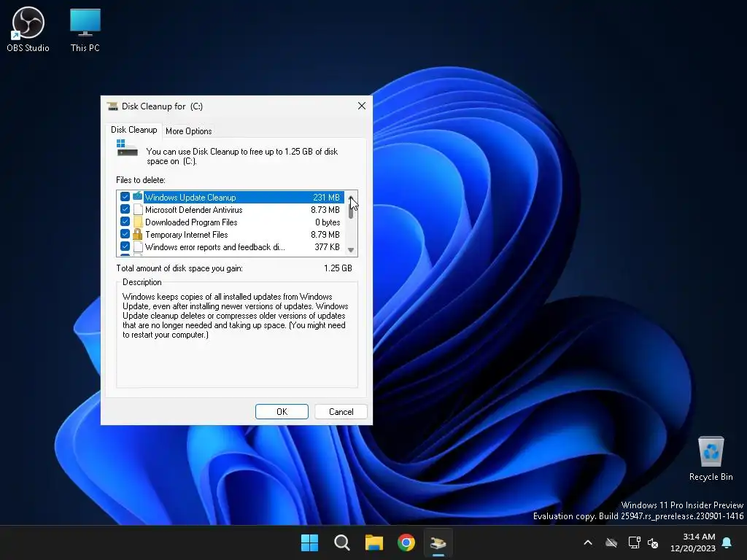Click the 231 MB size value

(326, 197)
